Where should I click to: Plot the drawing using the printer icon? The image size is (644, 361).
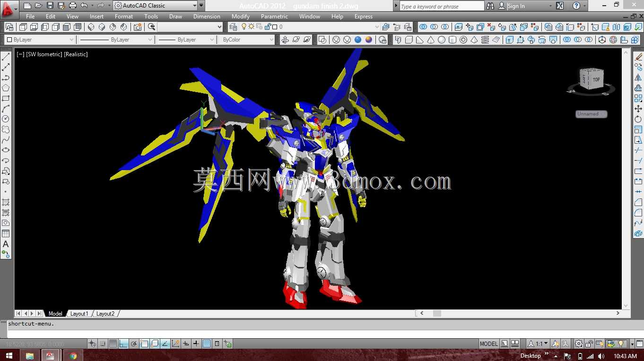pyautogui.click(x=73, y=6)
